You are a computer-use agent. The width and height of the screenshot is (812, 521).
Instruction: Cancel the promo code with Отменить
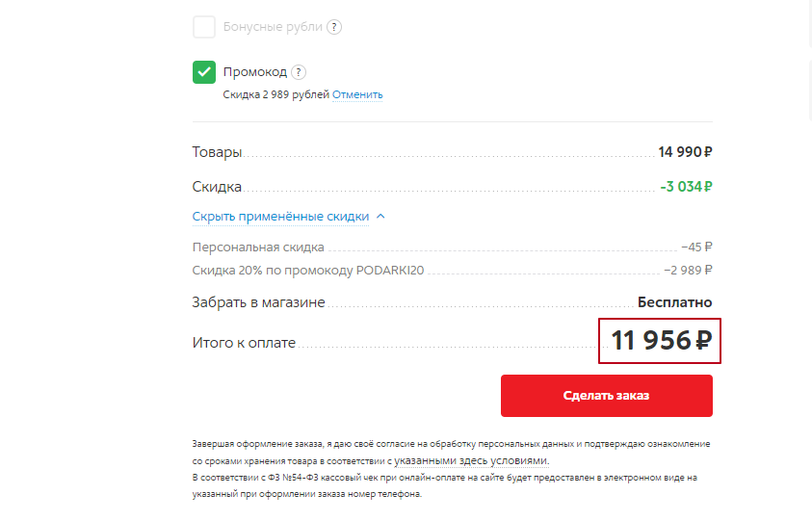click(x=357, y=94)
